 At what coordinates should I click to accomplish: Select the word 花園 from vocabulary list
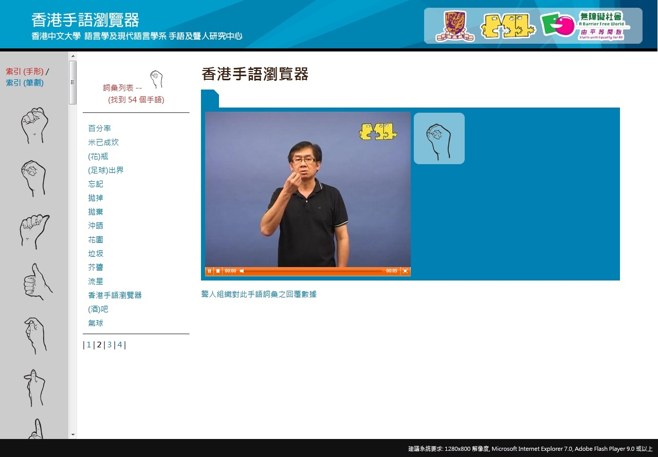tap(95, 240)
